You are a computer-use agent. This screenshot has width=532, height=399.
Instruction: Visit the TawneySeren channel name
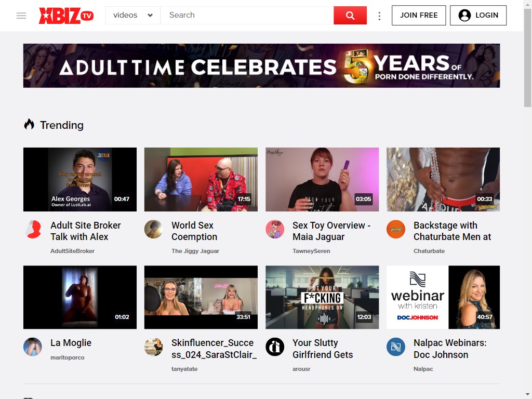point(311,251)
